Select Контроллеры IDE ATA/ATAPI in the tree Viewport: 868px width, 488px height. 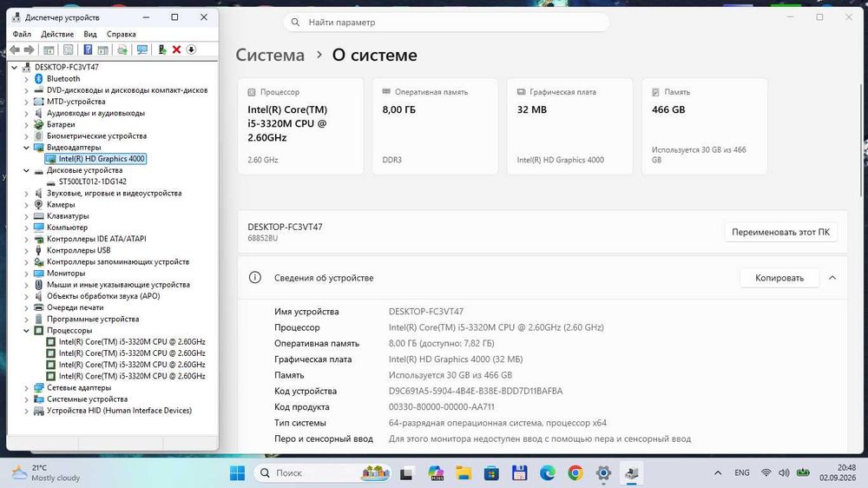click(96, 239)
